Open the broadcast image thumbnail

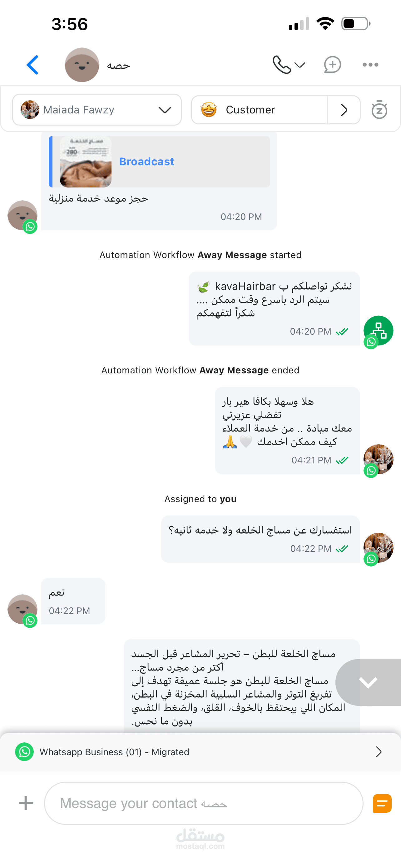click(x=86, y=162)
